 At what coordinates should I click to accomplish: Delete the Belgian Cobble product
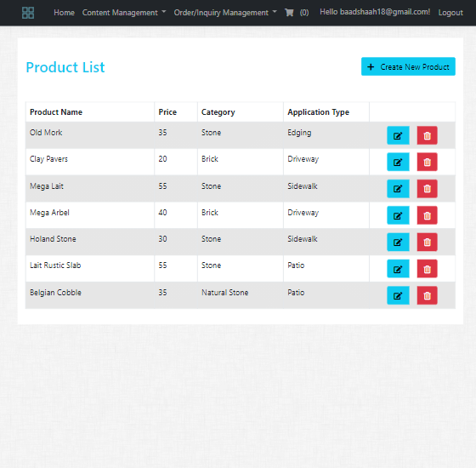[x=427, y=295]
